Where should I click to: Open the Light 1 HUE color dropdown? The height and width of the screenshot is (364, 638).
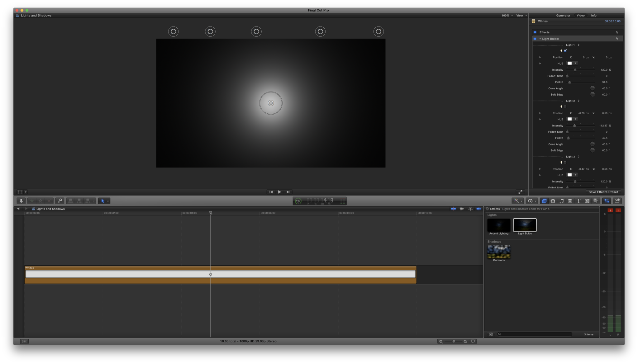tap(575, 63)
